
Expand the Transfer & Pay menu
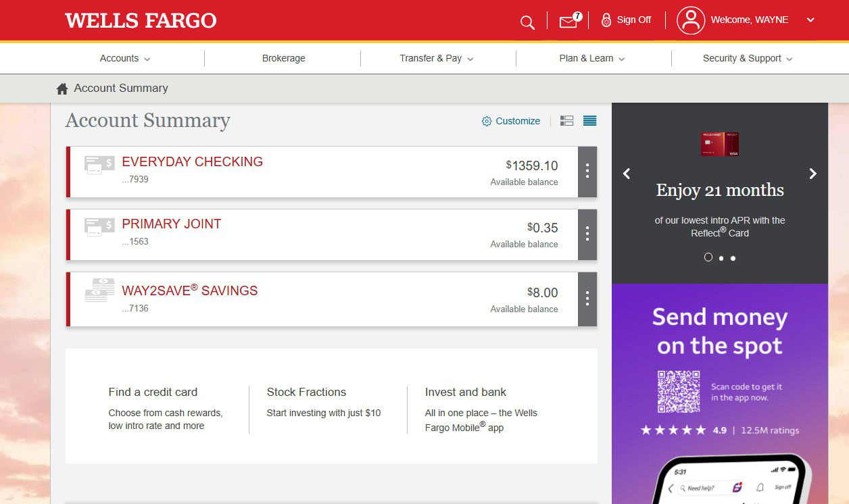(436, 59)
